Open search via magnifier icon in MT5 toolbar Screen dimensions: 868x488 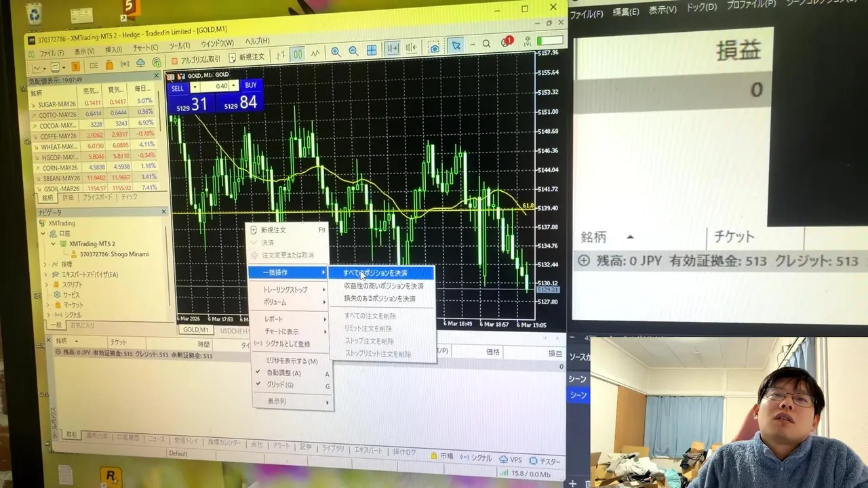coord(486,44)
